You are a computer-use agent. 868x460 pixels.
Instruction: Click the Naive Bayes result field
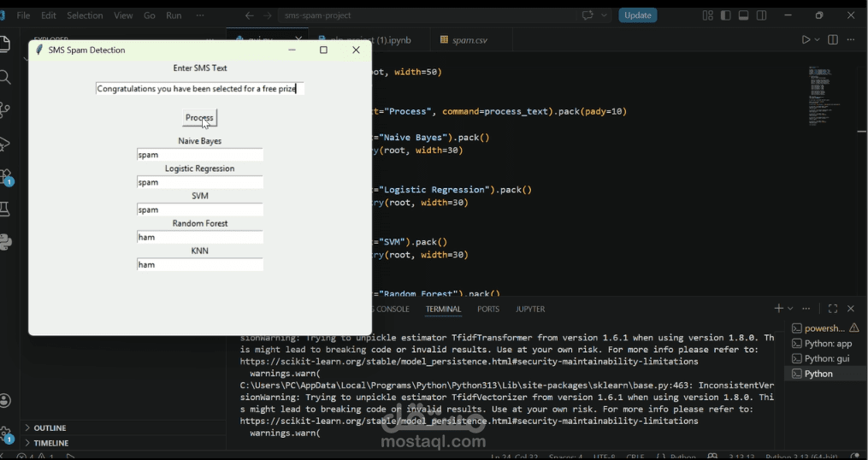[200, 155]
